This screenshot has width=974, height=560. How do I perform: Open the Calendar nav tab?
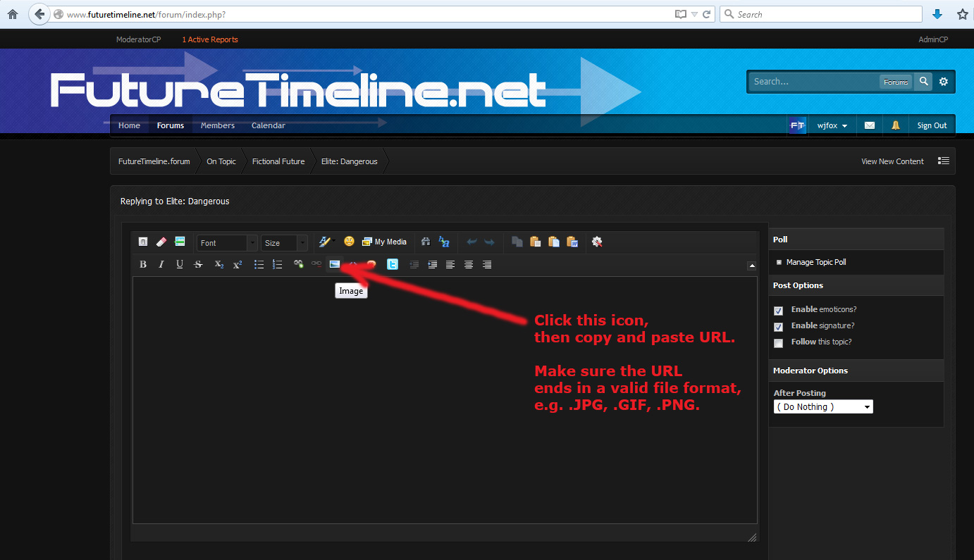269,125
